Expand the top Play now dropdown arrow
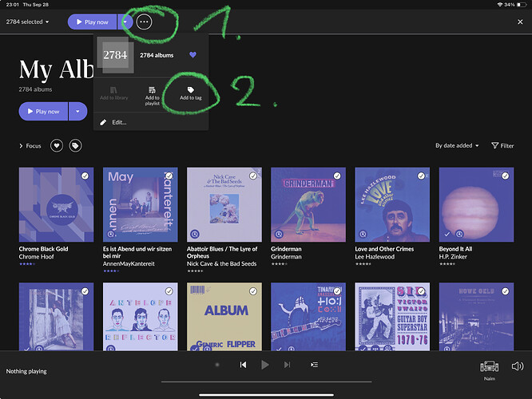532x399 pixels. pos(125,22)
